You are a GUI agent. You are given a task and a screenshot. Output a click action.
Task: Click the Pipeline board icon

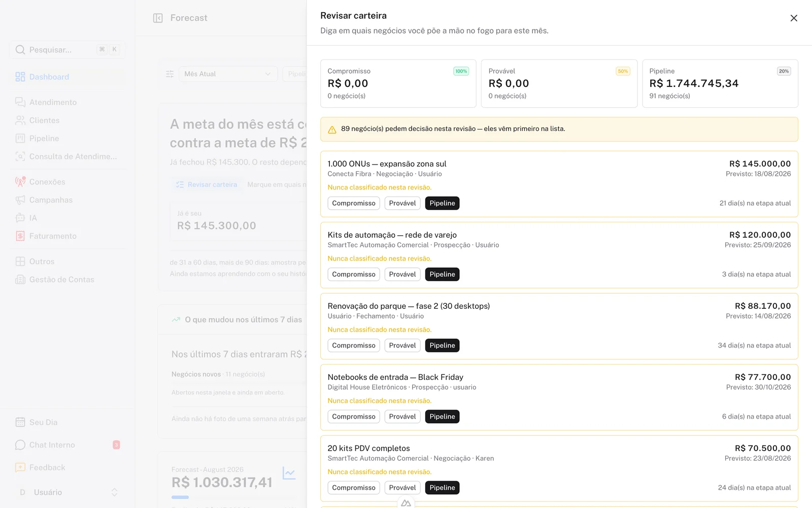(x=20, y=138)
